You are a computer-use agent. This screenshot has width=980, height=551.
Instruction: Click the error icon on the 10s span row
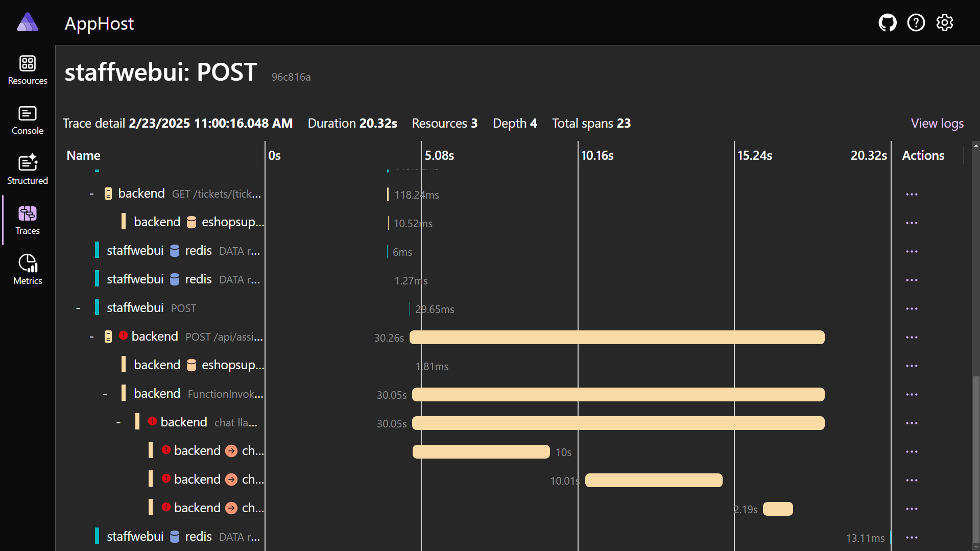[166, 450]
